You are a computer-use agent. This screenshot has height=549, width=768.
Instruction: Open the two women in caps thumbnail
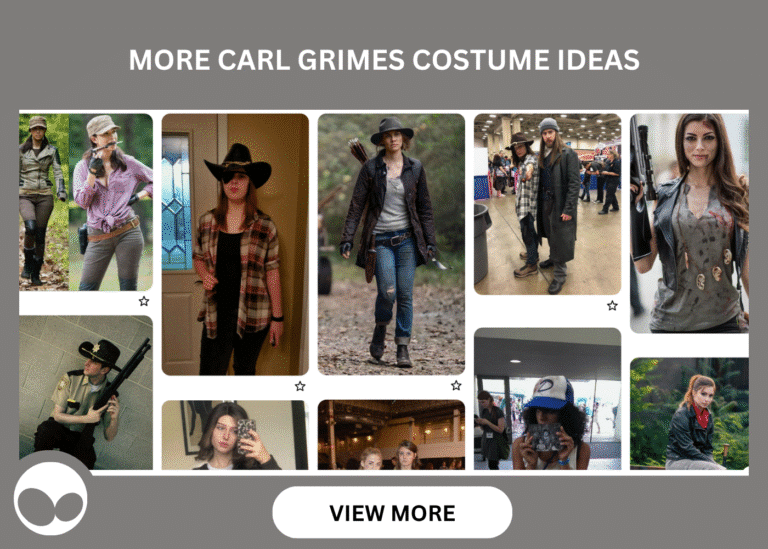(86, 202)
